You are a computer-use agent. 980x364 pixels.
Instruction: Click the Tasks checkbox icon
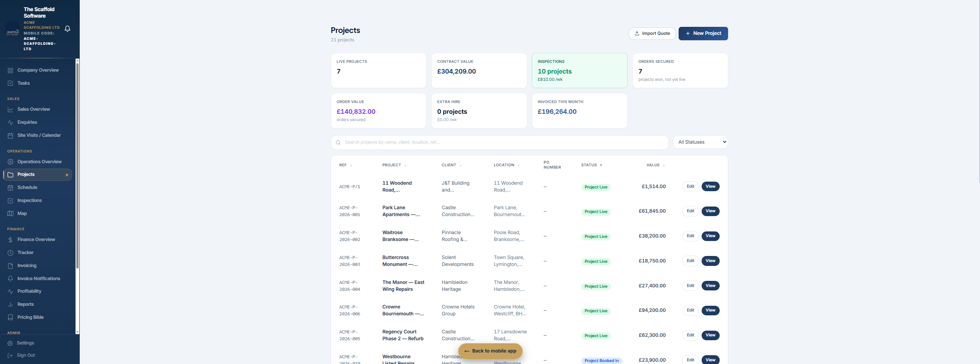10,83
